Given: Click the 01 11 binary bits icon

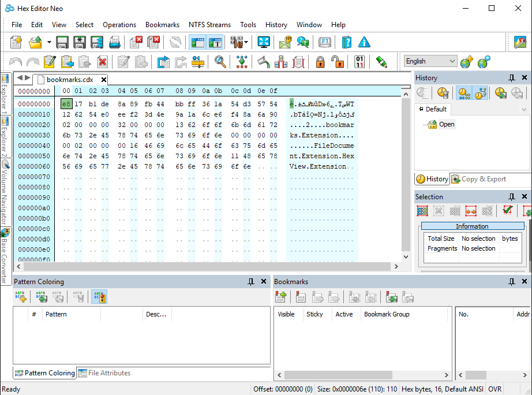Looking at the screenshot, I should click(359, 62).
